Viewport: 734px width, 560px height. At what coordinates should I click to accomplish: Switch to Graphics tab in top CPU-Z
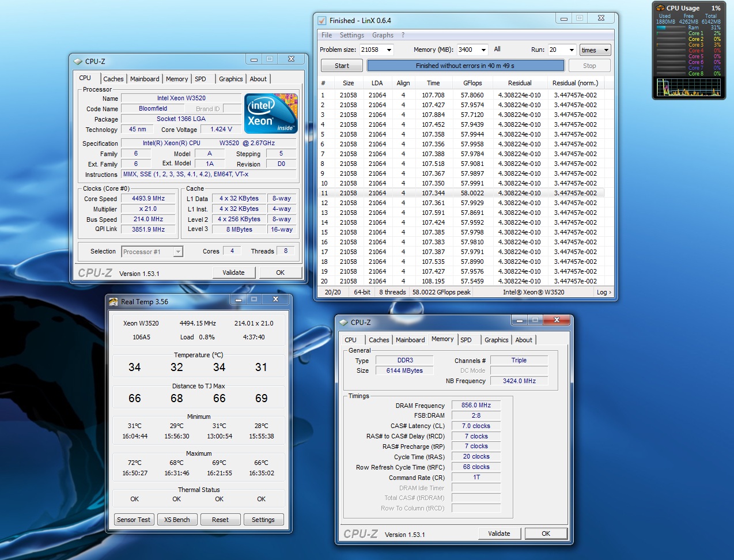[230, 79]
